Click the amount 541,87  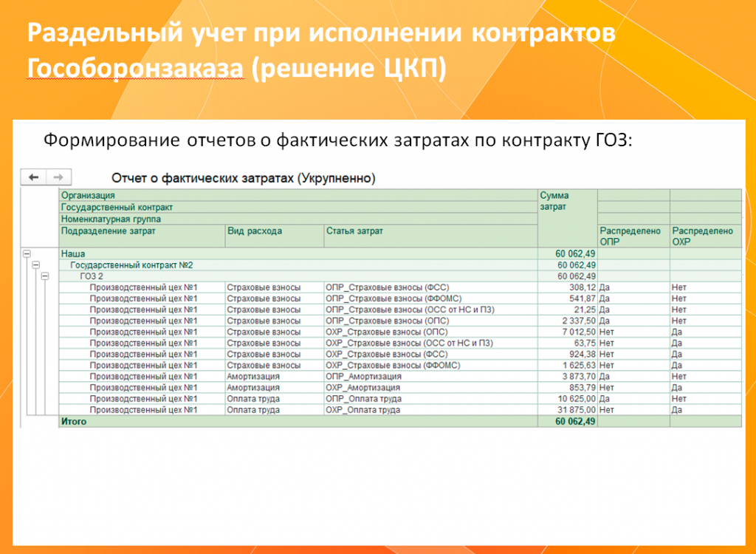point(583,298)
